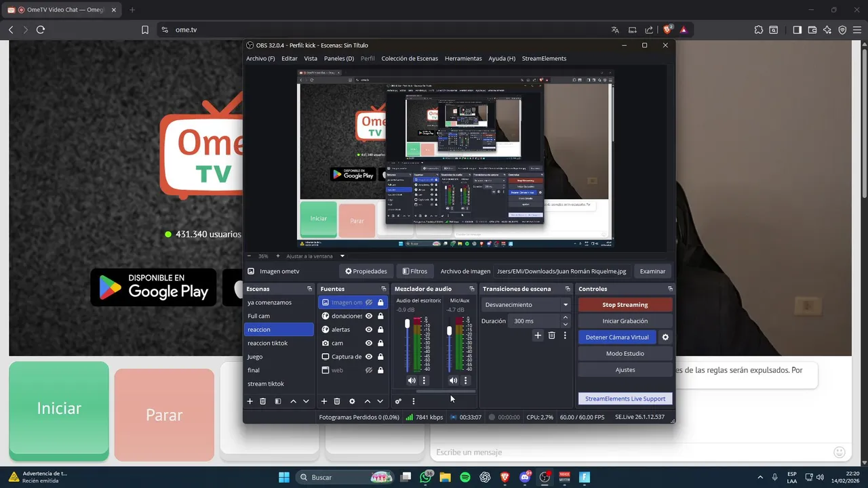
Task: Hide the donaciones source
Action: click(369, 316)
